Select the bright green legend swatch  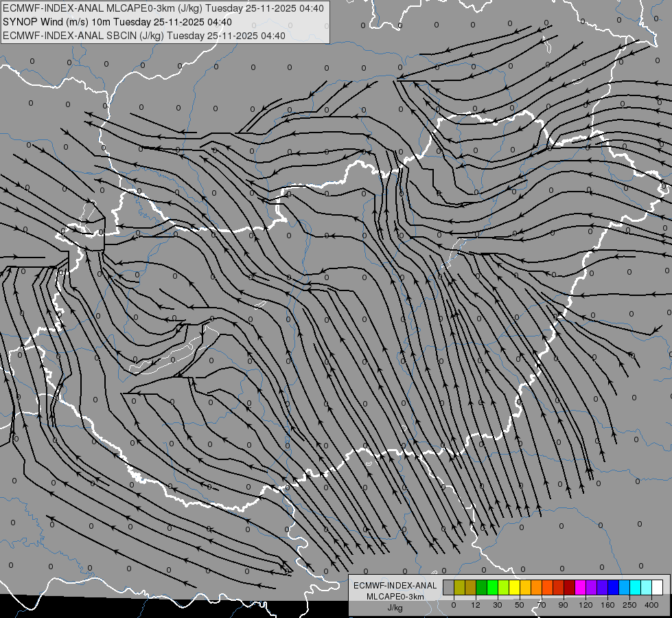492,587
